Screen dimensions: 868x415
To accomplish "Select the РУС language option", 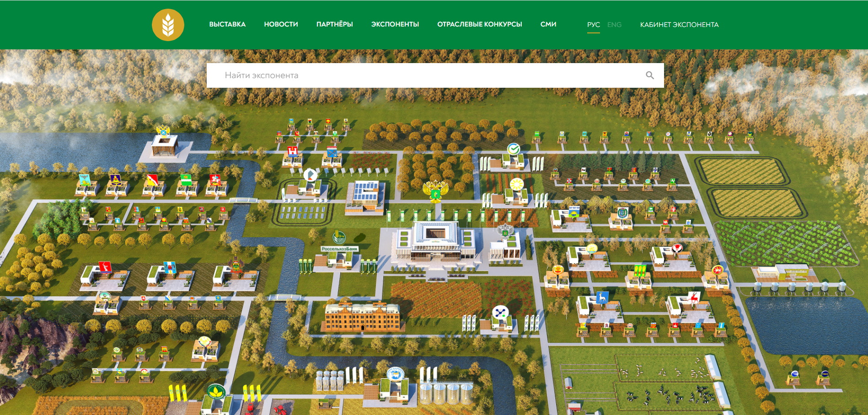I will [x=593, y=25].
